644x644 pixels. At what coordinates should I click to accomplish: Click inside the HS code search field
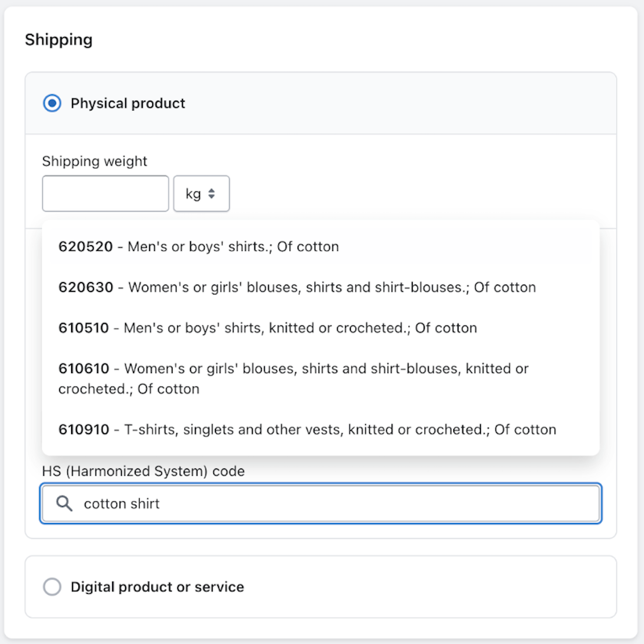coord(305,504)
